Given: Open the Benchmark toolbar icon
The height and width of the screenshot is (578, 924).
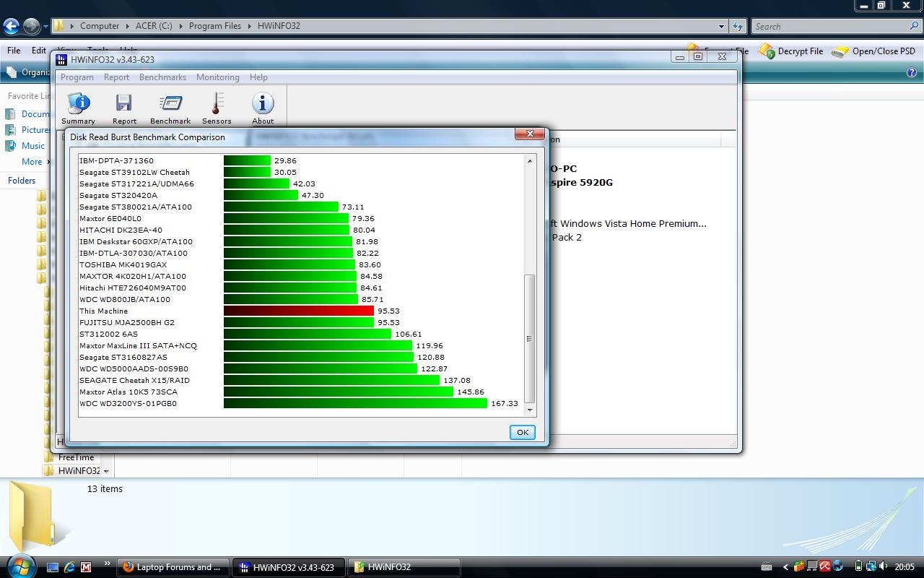Looking at the screenshot, I should coord(170,108).
